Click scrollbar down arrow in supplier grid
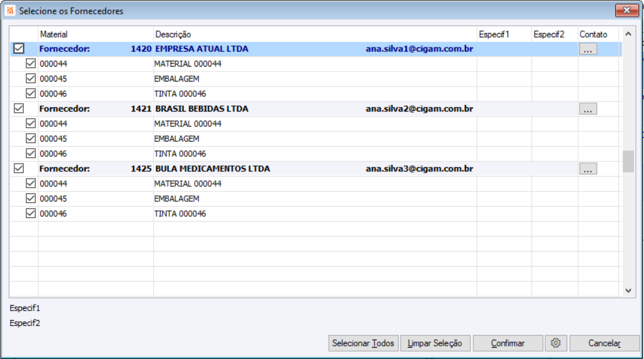The image size is (644, 359). click(x=628, y=290)
